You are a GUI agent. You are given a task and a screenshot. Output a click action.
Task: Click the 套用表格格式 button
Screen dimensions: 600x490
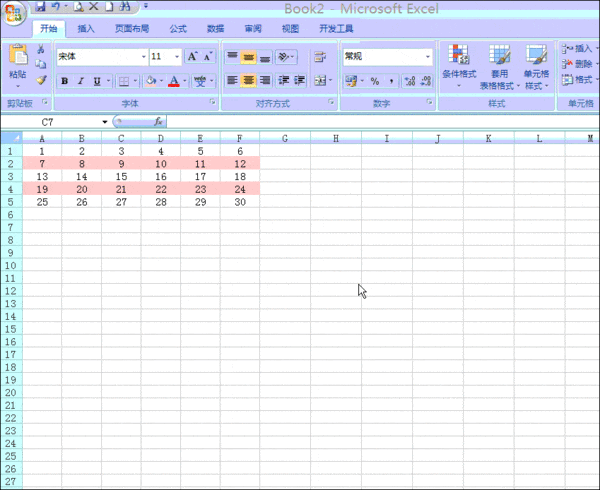(x=499, y=66)
